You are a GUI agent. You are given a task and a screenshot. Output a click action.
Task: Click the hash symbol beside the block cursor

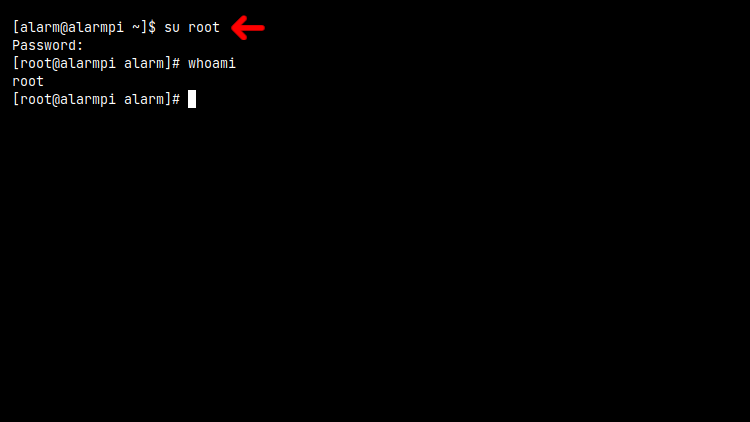click(x=176, y=99)
